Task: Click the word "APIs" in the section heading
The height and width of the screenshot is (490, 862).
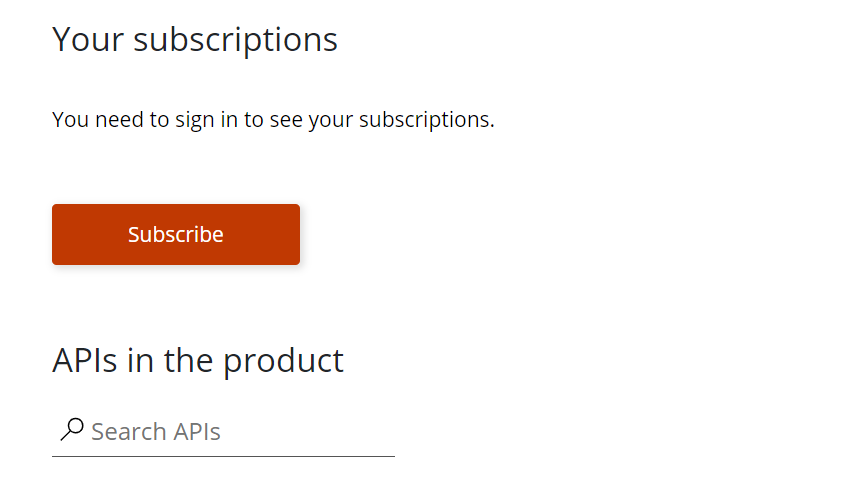Action: tap(85, 360)
